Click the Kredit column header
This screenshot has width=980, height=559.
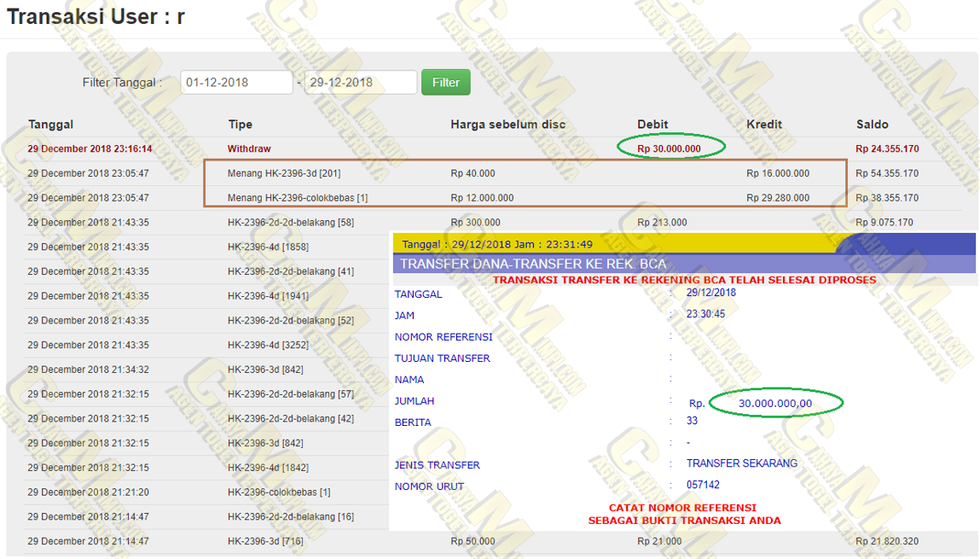click(x=765, y=125)
